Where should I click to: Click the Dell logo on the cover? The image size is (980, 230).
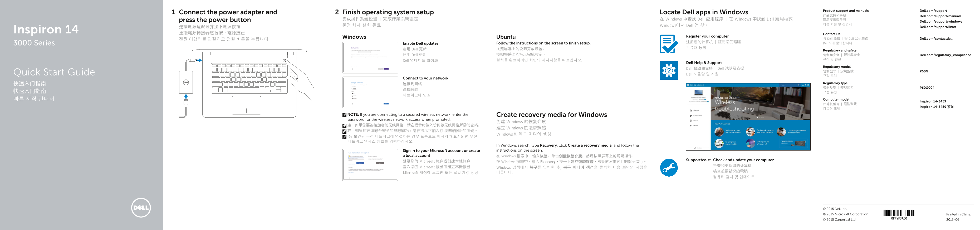[x=141, y=208]
